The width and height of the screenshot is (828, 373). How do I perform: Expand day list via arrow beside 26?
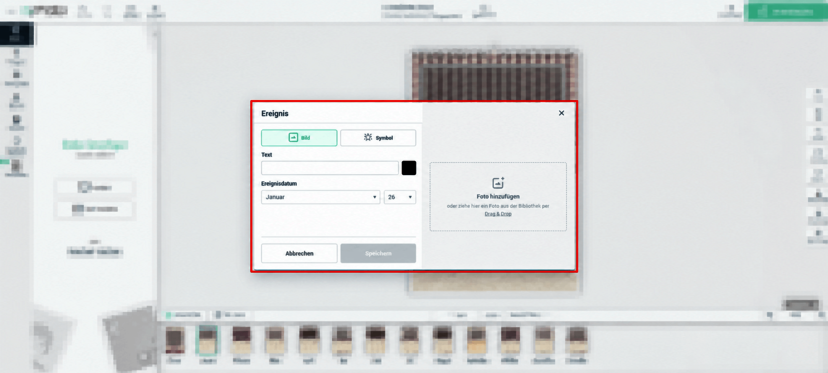410,197
